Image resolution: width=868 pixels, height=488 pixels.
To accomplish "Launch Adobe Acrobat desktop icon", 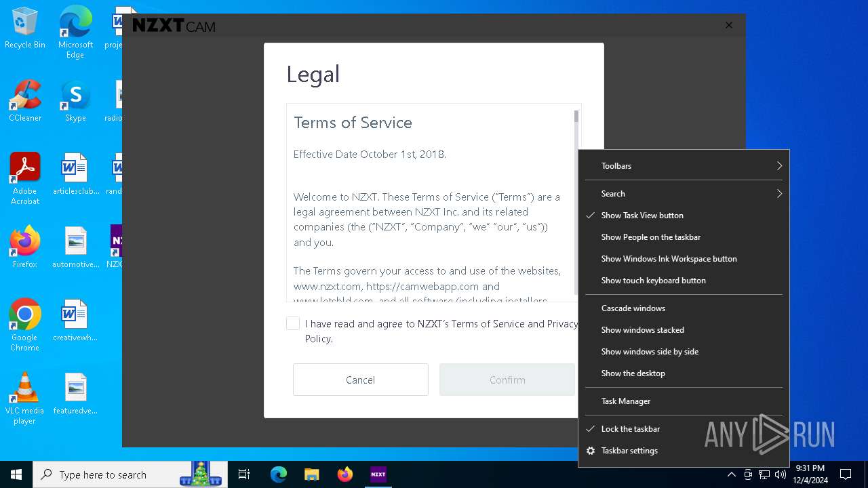I will coord(25,179).
